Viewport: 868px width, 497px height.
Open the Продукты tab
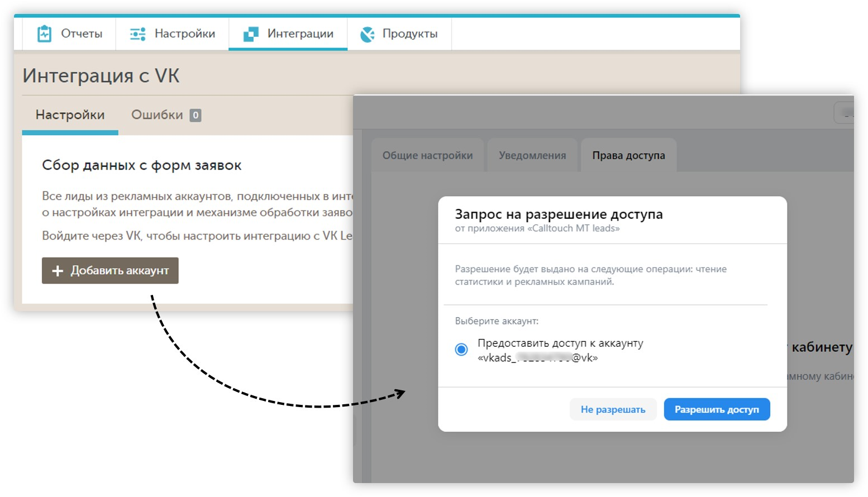(x=399, y=34)
